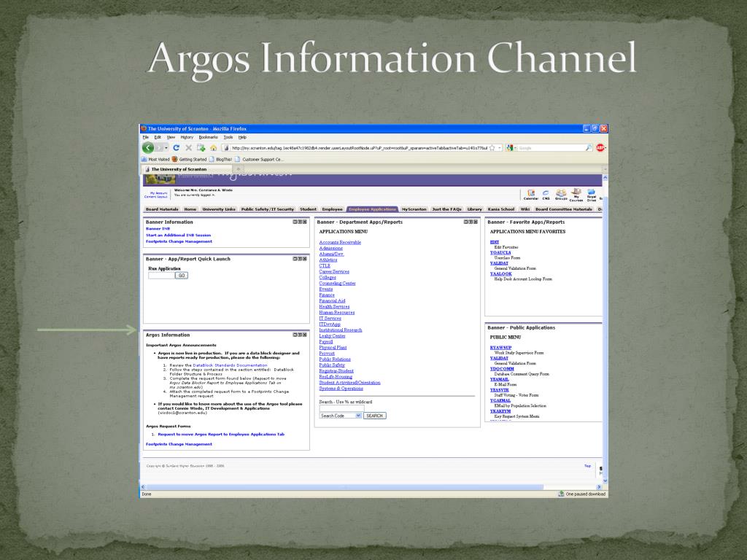Viewport: 747px width, 560px height.
Task: Click the new tab with plus icon
Action: pyautogui.click(x=201, y=148)
